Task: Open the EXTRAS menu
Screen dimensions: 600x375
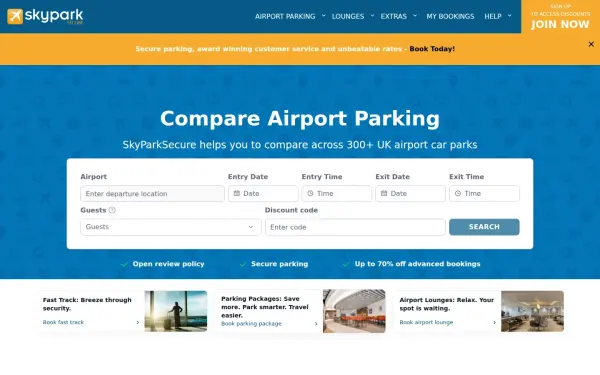Action: pos(393,16)
